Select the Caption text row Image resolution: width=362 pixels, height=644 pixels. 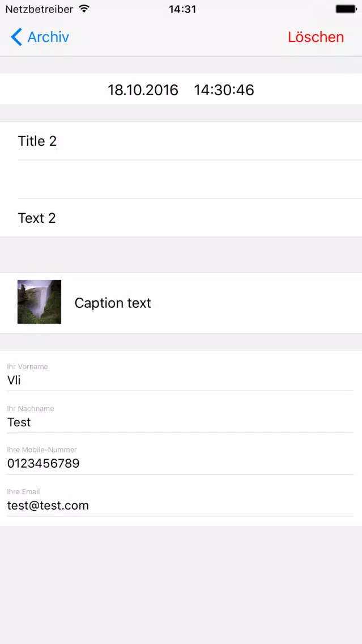181,303
